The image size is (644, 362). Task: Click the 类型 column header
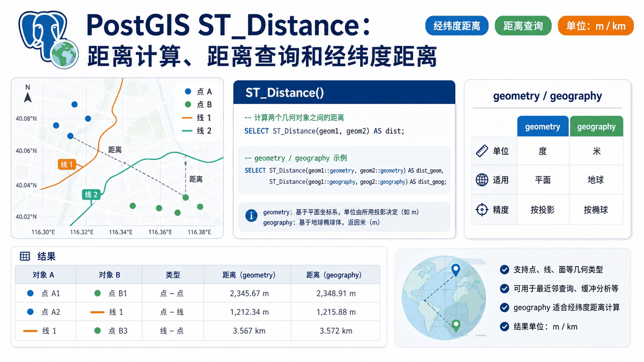point(173,275)
